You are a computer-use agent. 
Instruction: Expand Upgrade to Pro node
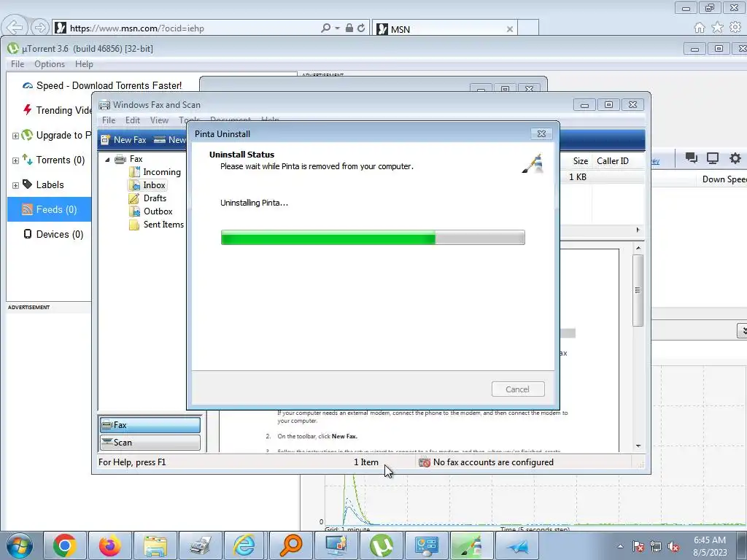[15, 136]
